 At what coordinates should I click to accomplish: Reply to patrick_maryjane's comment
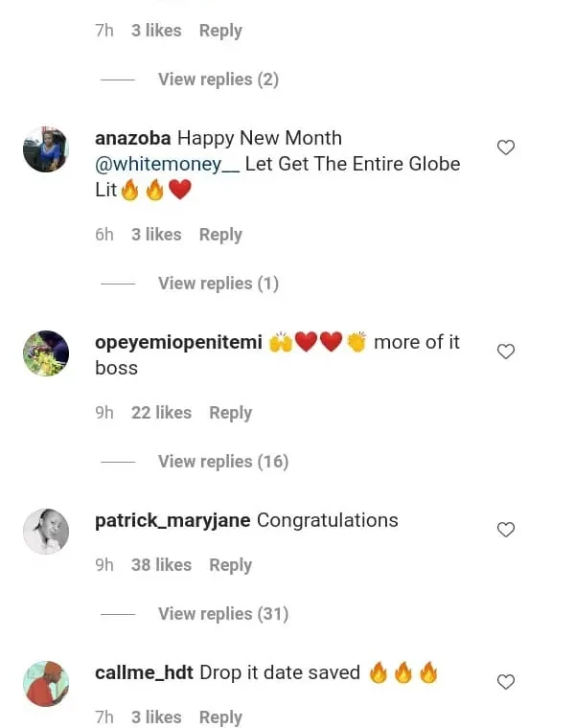(x=230, y=565)
